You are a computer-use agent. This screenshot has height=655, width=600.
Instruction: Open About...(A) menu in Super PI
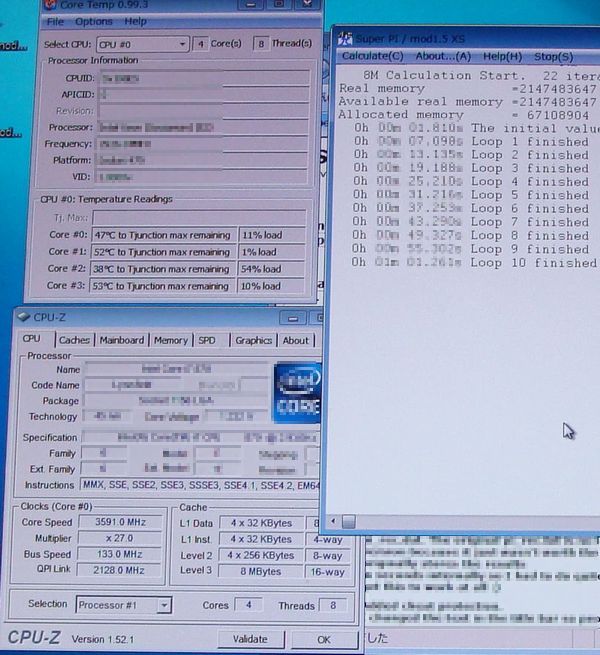tap(443, 56)
